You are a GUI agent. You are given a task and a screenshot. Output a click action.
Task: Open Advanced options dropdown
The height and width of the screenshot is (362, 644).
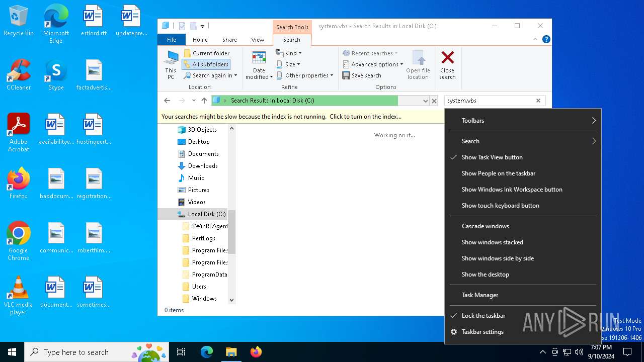tap(373, 64)
